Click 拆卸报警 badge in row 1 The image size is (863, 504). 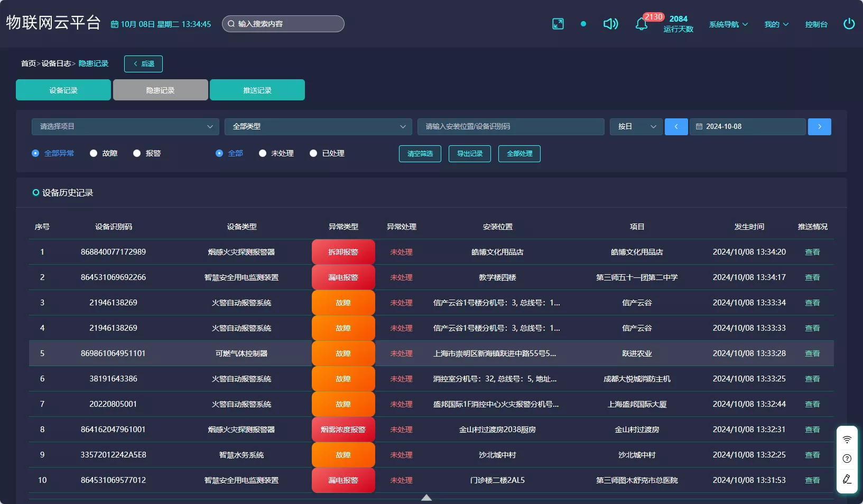(344, 252)
